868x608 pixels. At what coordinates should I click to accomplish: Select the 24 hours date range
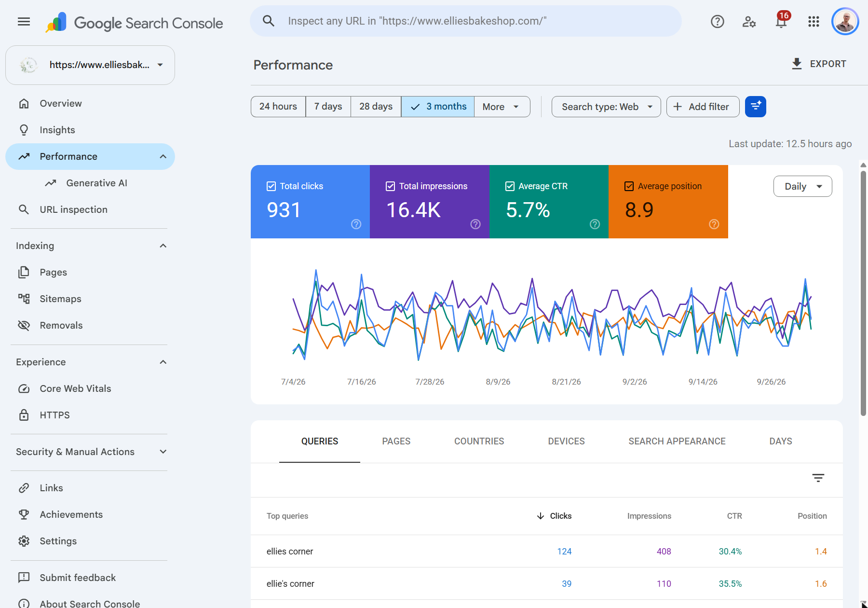click(x=278, y=107)
